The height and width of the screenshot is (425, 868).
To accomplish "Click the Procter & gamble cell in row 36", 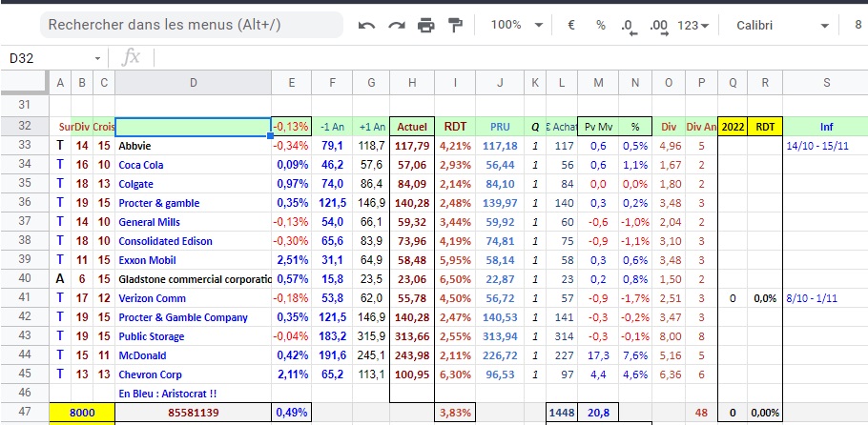I will [194, 203].
